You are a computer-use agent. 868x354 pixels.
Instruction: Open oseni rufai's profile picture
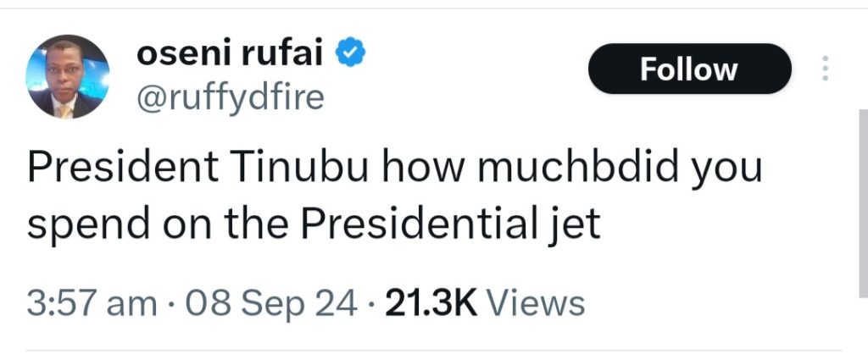point(69,78)
